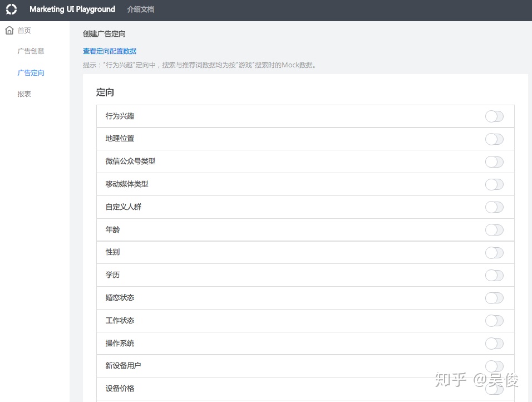Viewport: 532px width, 402px height.
Task: Turn on the 新设备用户 toggle
Action: pyautogui.click(x=494, y=366)
